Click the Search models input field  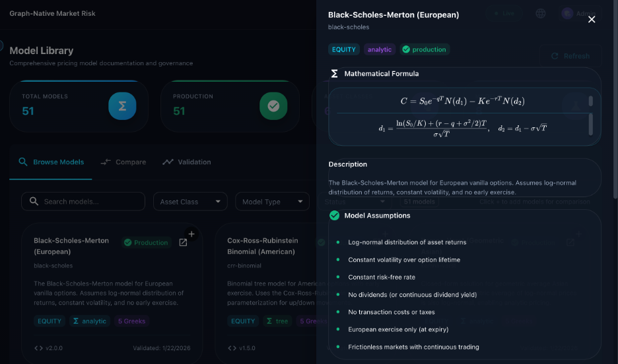[x=83, y=202]
